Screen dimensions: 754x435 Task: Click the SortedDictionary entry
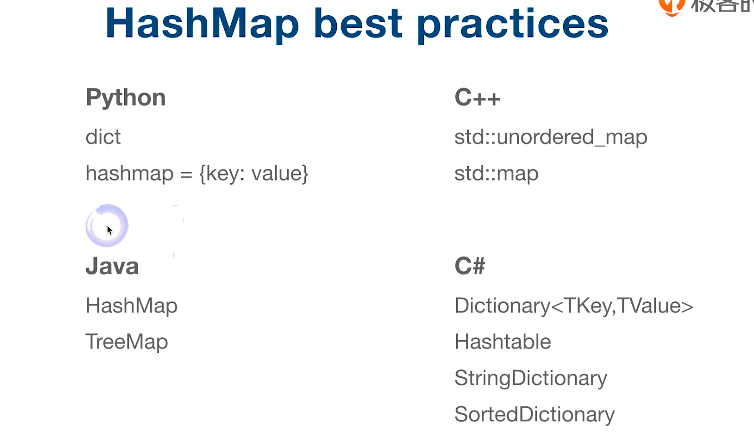click(535, 415)
